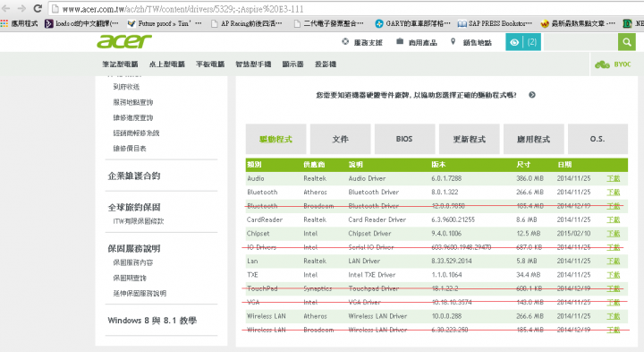Select the BIOS tab
This screenshot has width=644, height=352.
pyautogui.click(x=404, y=139)
